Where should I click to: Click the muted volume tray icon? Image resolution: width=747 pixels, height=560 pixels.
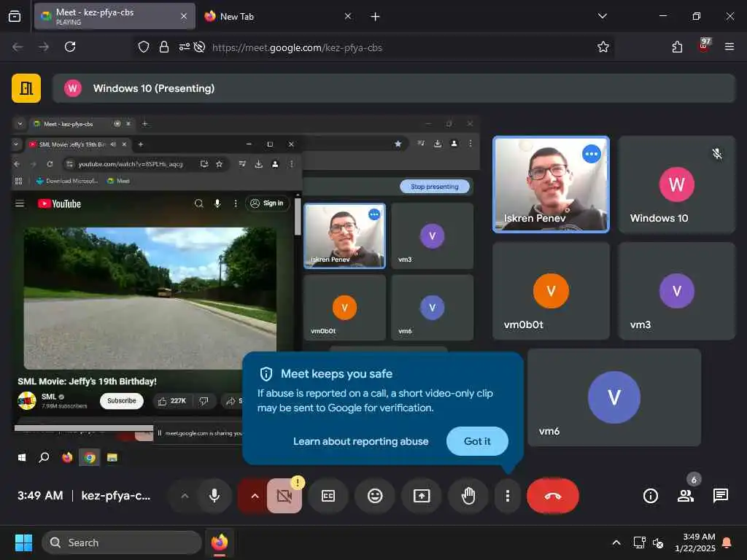658,542
